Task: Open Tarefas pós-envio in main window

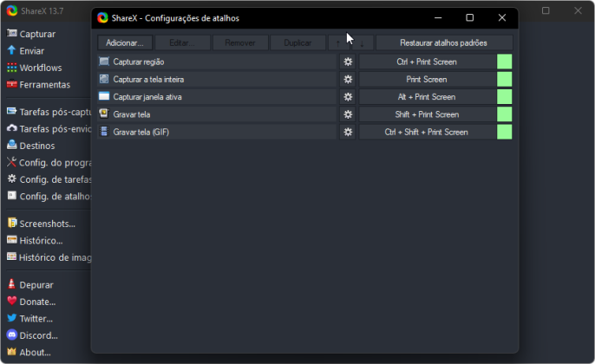Action: (x=49, y=128)
